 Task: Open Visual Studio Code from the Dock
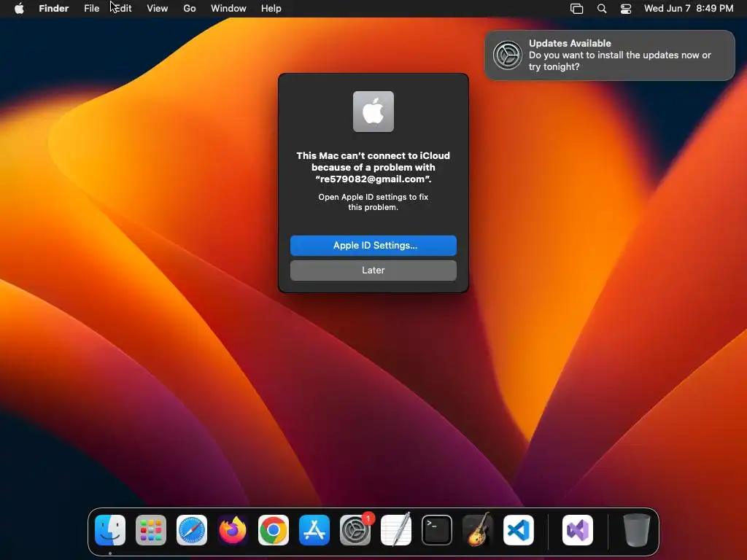pyautogui.click(x=519, y=530)
